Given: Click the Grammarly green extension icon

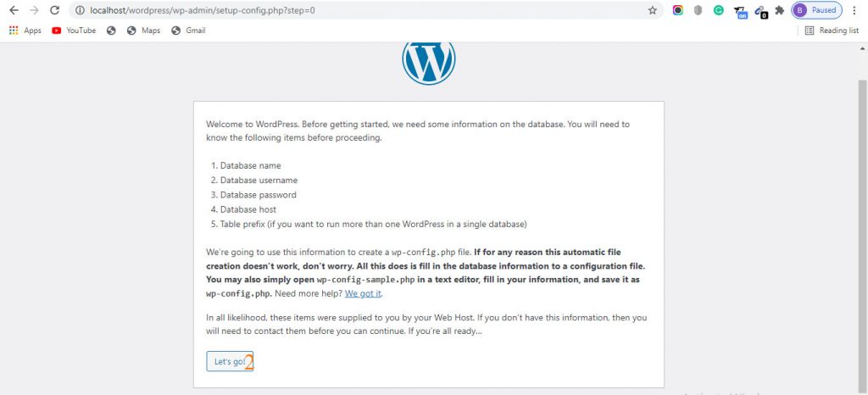Looking at the screenshot, I should tap(719, 10).
